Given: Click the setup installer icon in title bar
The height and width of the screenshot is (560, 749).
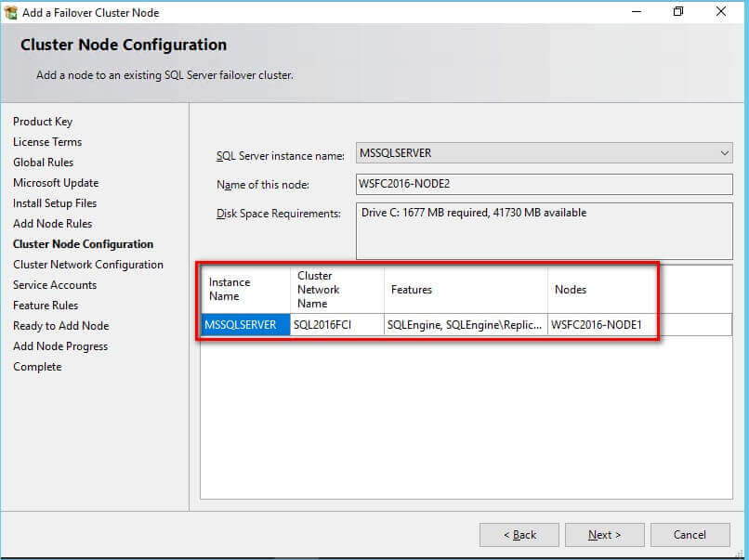Looking at the screenshot, I should pos(11,12).
